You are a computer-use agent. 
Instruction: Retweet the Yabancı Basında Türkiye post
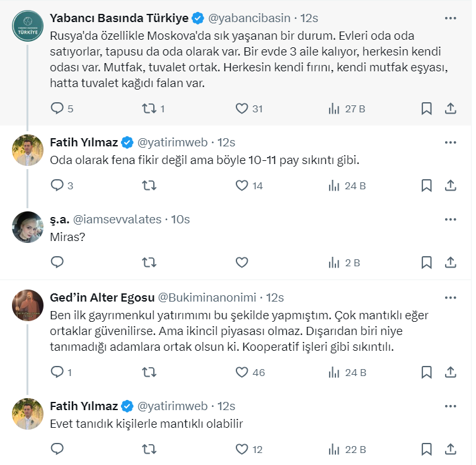149,109
